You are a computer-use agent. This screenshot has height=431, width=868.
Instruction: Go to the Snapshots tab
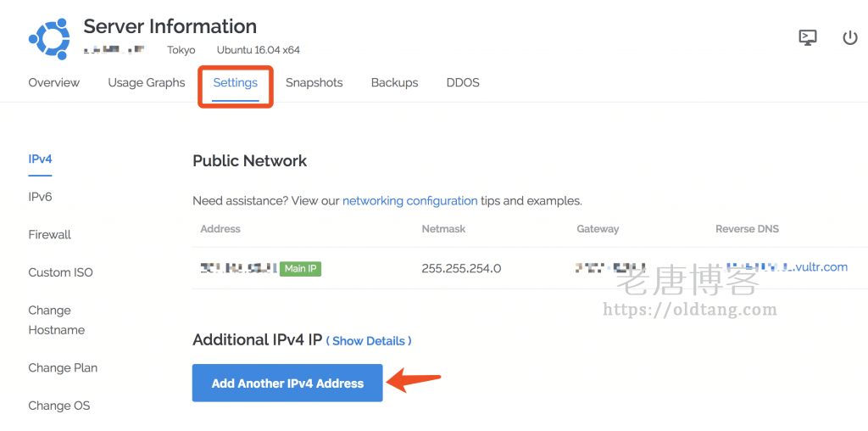pos(314,83)
